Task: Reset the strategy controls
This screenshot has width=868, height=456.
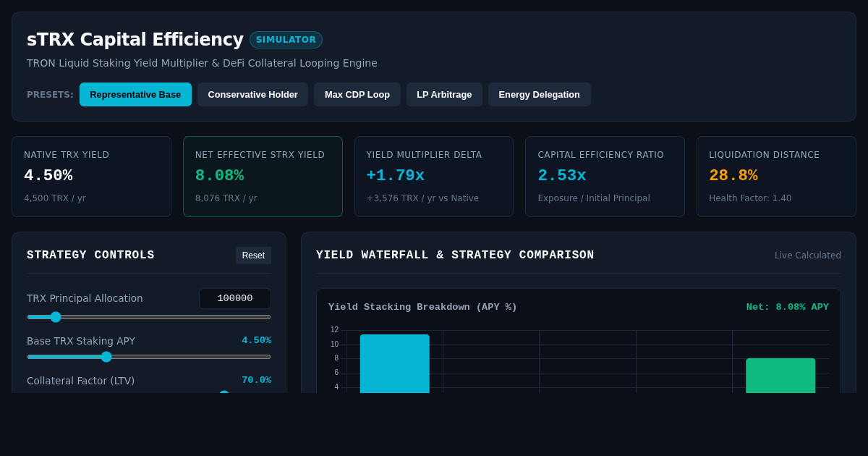Action: tap(253, 256)
